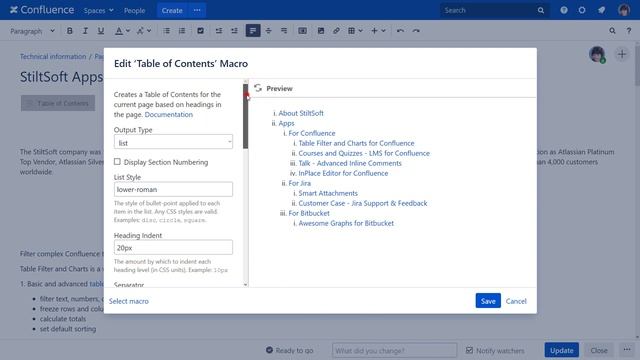Click the Confluence logo
Screen dimensions: 640x360
tap(42, 10)
